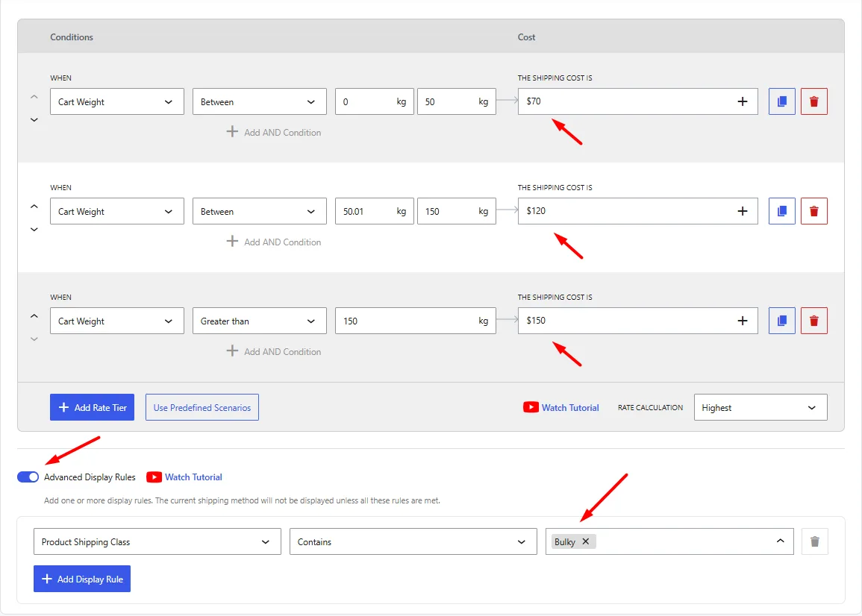Image resolution: width=862 pixels, height=616 pixels.
Task: Open Watch Tutorial link near Advanced Display Rules
Action: 193,477
